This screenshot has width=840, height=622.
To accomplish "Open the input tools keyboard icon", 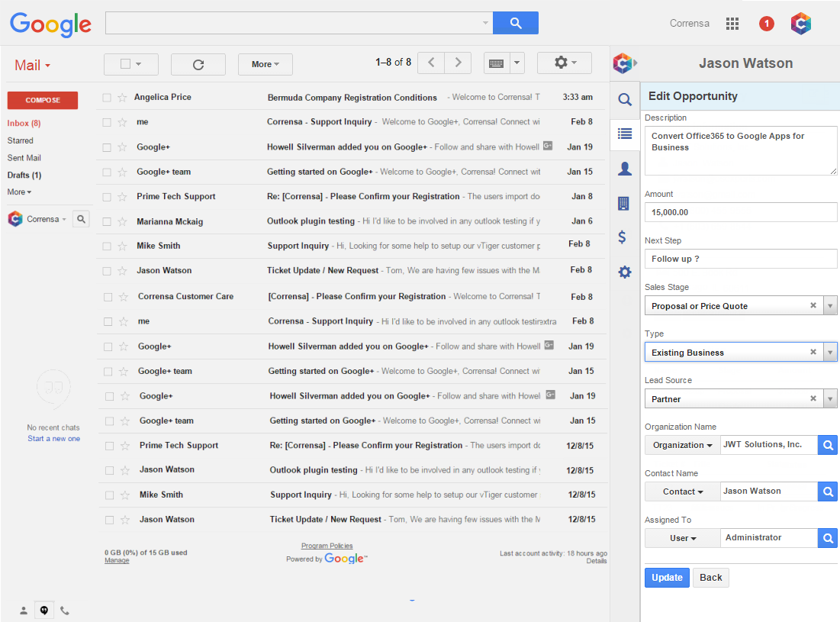I will 497,63.
